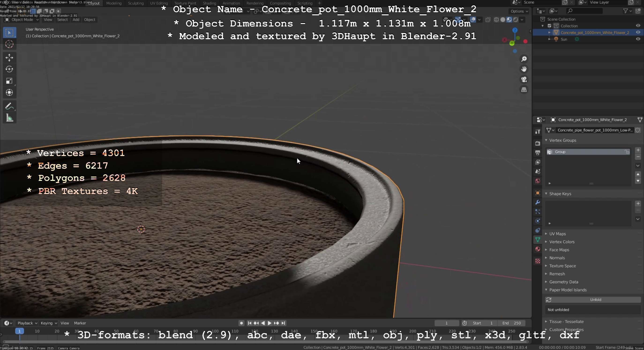
Task: Switch to the UV Editing workspace
Action: (159, 3)
